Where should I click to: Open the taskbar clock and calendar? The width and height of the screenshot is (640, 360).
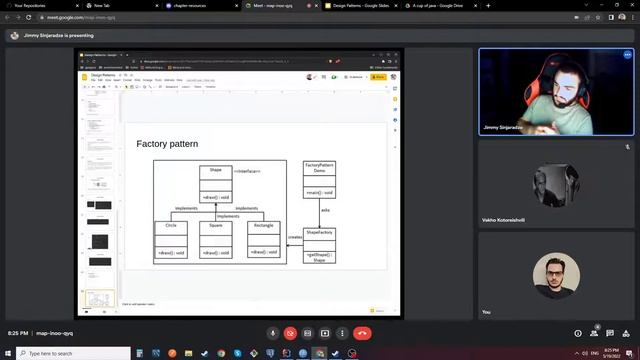[611, 353]
